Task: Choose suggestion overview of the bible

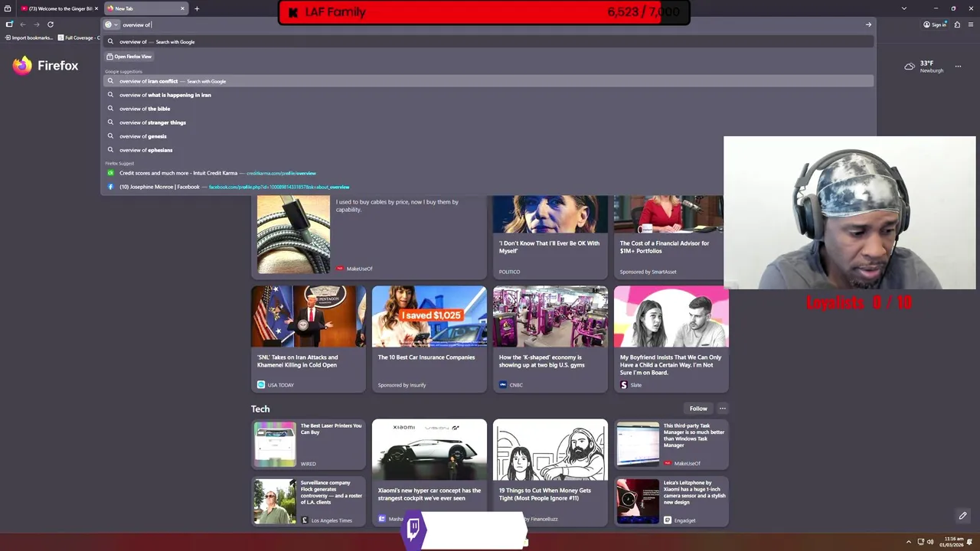Action: [x=488, y=109]
